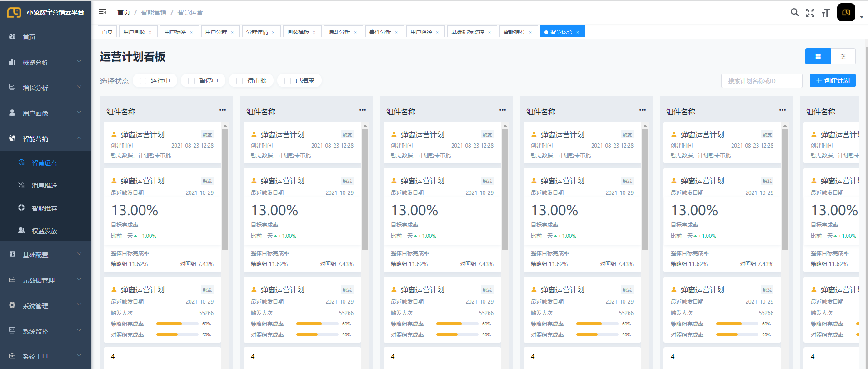Viewport: 868px width, 369px height.
Task: Click the platform logo in the sidebar header
Action: [14, 12]
